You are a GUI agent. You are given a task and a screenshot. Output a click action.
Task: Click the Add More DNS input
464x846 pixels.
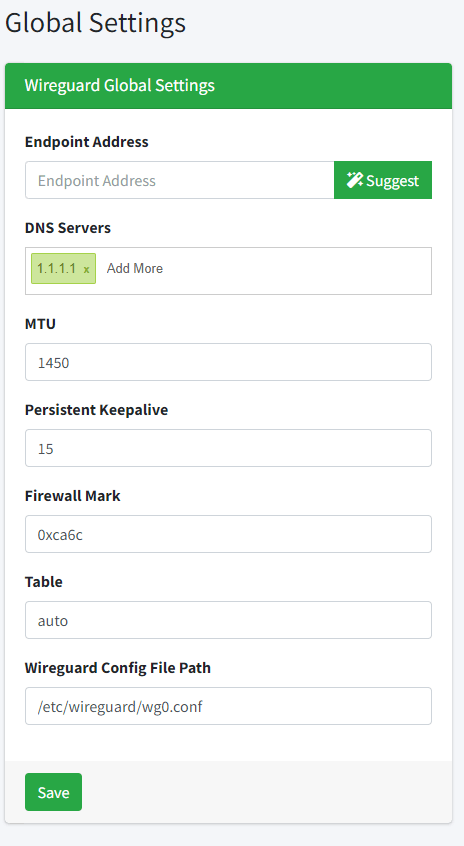click(135, 268)
